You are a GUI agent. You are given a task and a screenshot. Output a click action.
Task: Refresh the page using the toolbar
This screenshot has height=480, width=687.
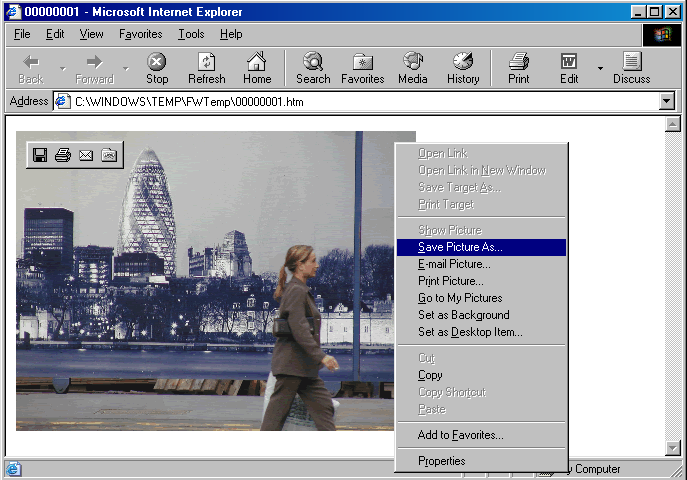206,67
